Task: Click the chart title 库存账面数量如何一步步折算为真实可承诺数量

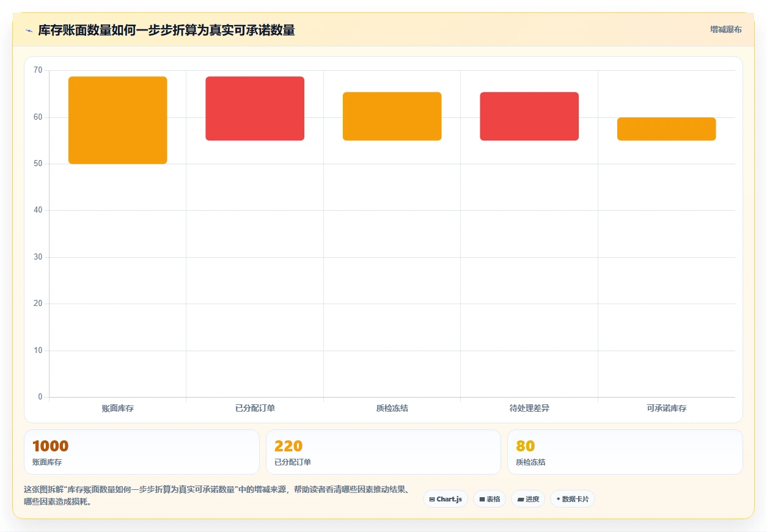Action: click(x=166, y=31)
